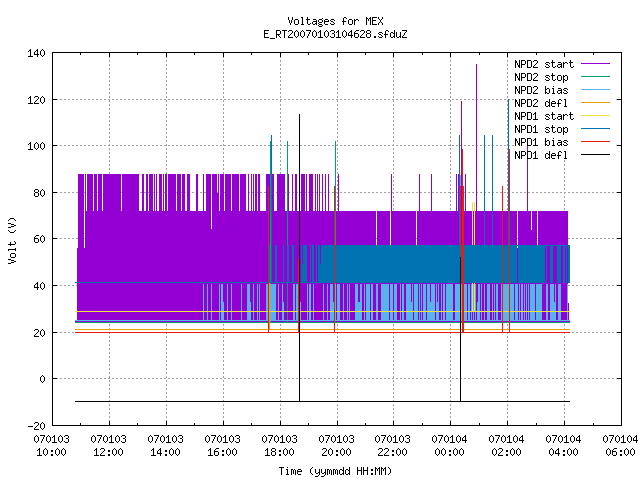640x480 pixels.
Task: Click the purple line sample for NPD2 start
Action: (x=596, y=64)
